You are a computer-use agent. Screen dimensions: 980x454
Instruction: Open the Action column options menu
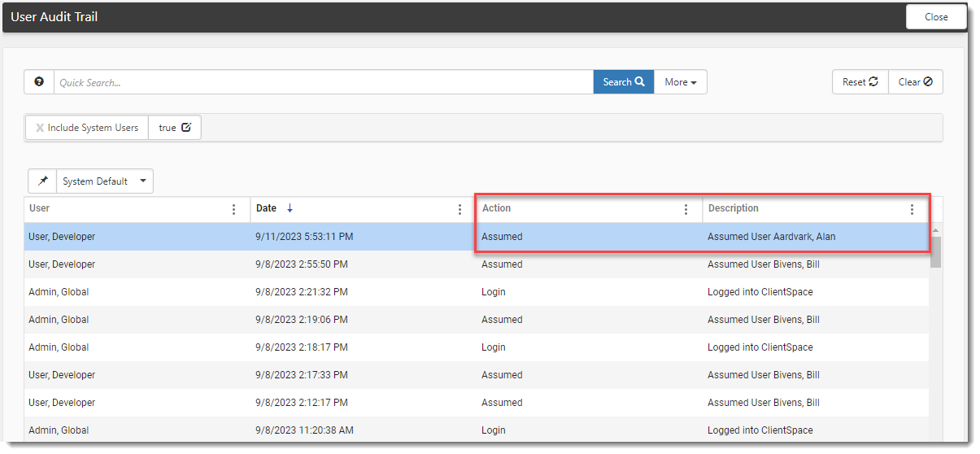click(686, 209)
